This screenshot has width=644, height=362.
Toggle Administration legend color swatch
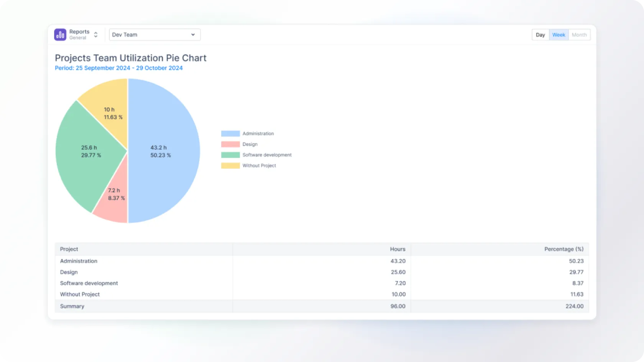coord(230,134)
